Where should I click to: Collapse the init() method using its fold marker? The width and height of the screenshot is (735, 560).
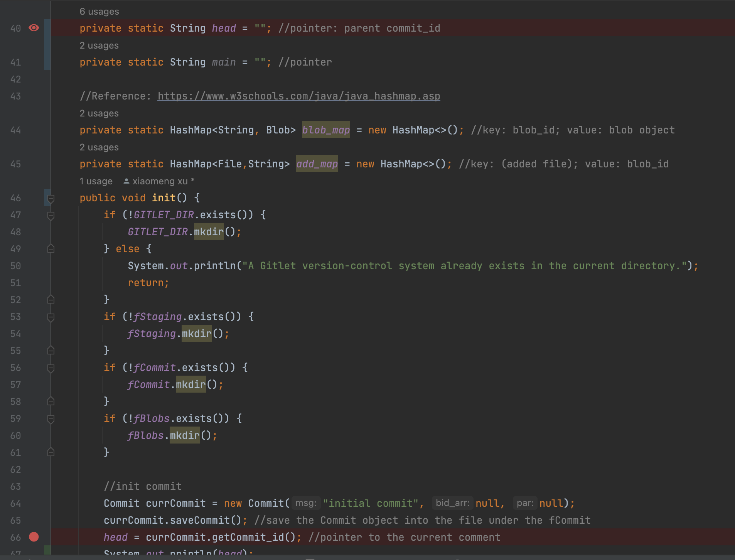click(51, 198)
